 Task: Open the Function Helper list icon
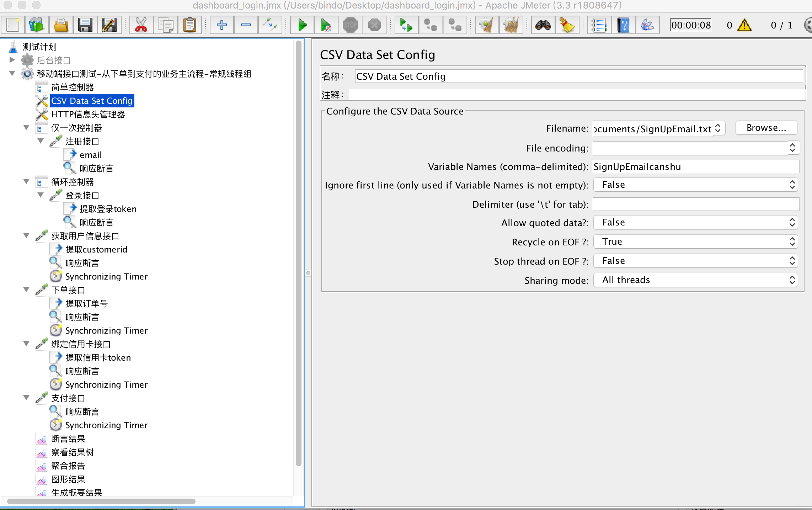[599, 25]
